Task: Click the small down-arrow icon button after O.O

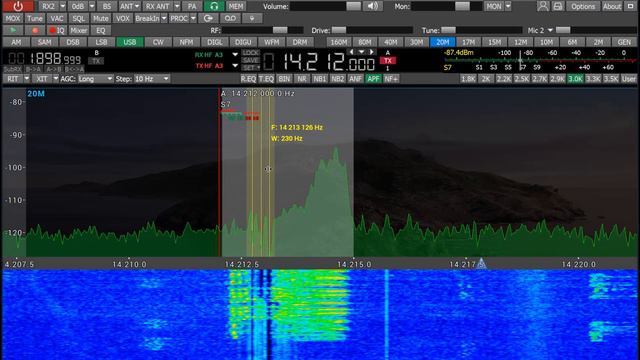Action: pyautogui.click(x=252, y=18)
